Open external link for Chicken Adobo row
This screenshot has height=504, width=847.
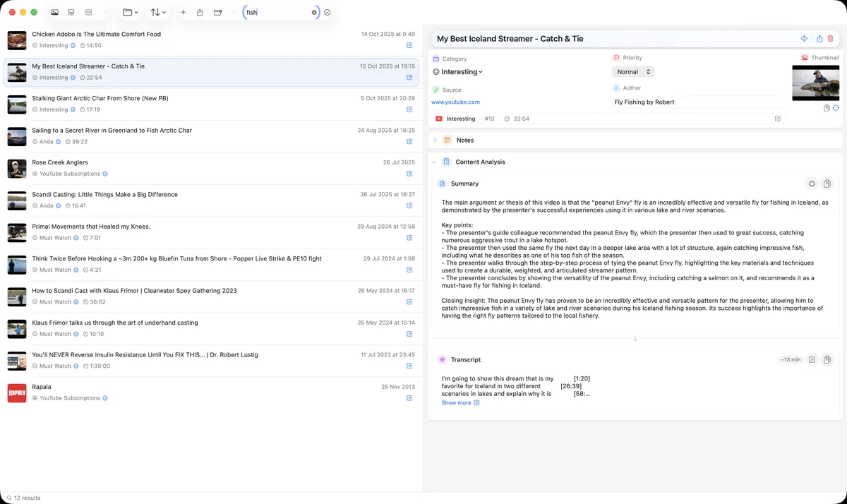coord(409,45)
